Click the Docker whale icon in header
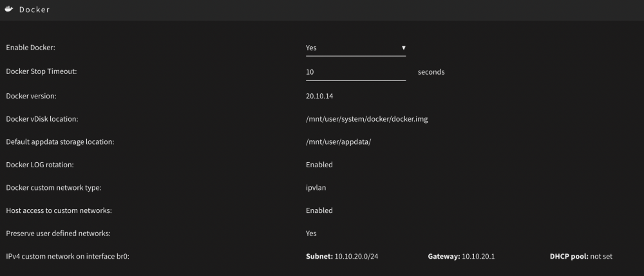Screen dimensions: 644x276 [9, 9]
